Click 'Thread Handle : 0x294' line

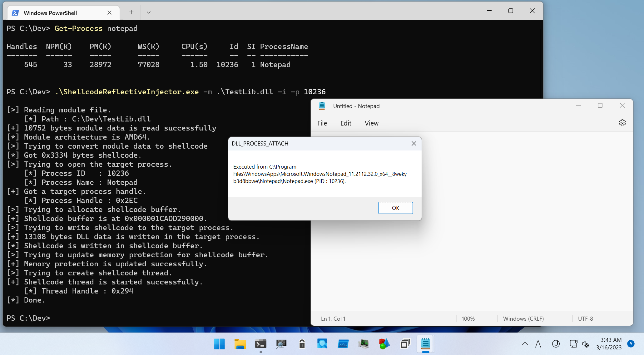(x=79, y=291)
